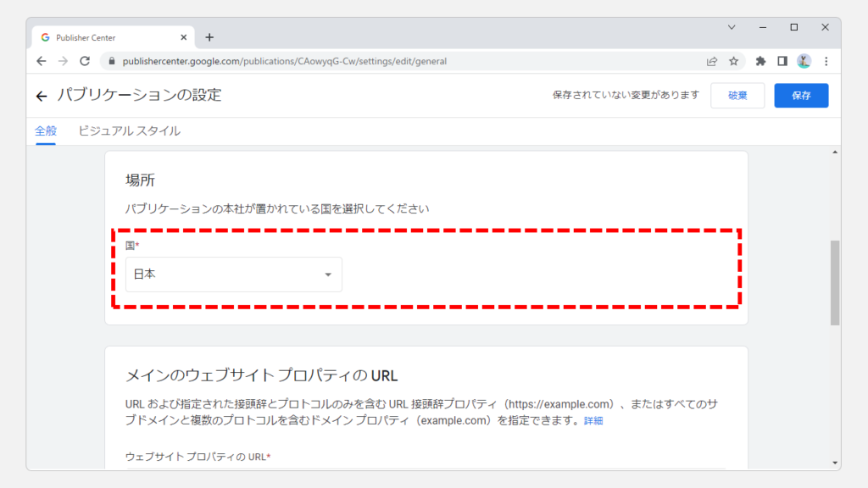Viewport: 868px width, 488px height.
Task: Open the Chrome profile avatar
Action: pyautogui.click(x=804, y=61)
